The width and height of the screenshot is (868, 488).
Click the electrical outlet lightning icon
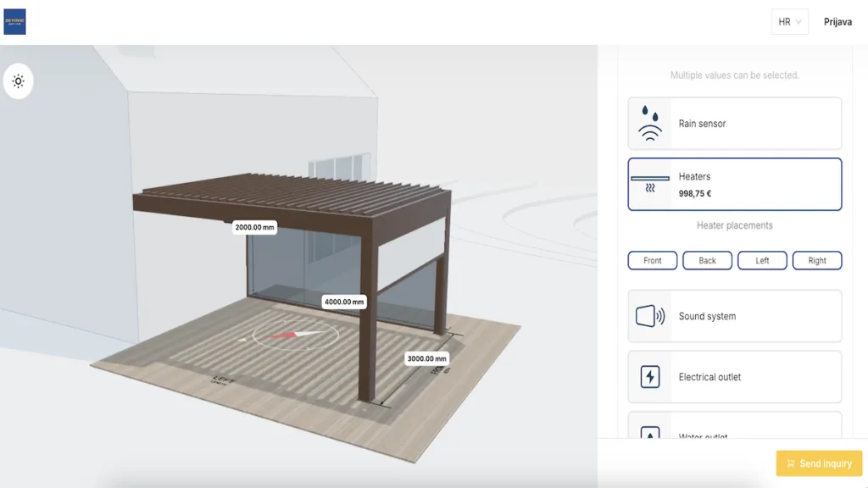pyautogui.click(x=650, y=377)
